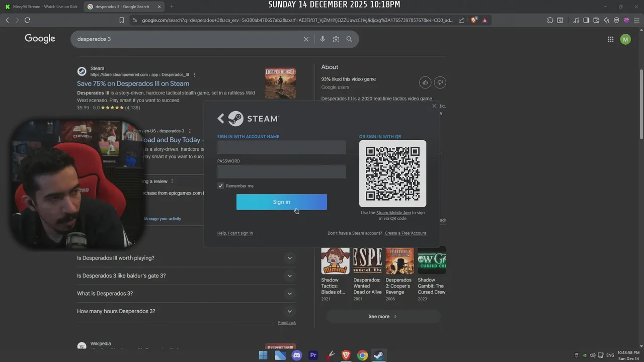This screenshot has height=362, width=644.
Task: Click the thumbs down dislike button
Action: click(x=440, y=82)
